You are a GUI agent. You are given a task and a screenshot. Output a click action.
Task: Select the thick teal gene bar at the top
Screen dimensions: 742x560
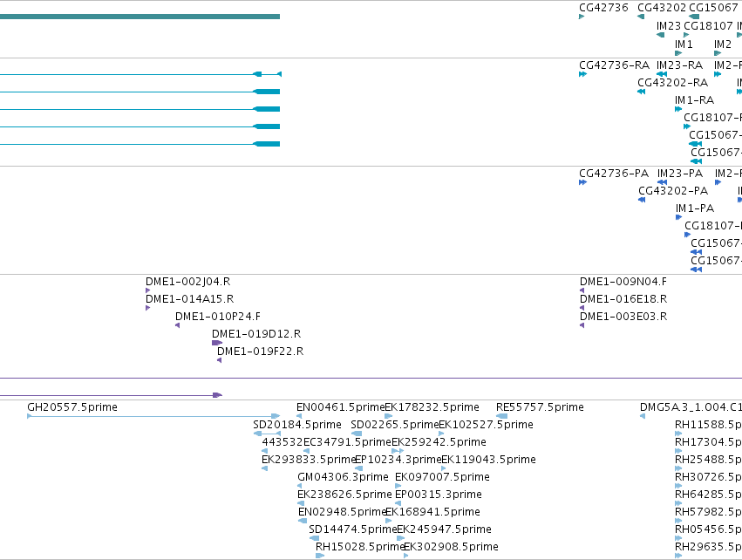(140, 17)
